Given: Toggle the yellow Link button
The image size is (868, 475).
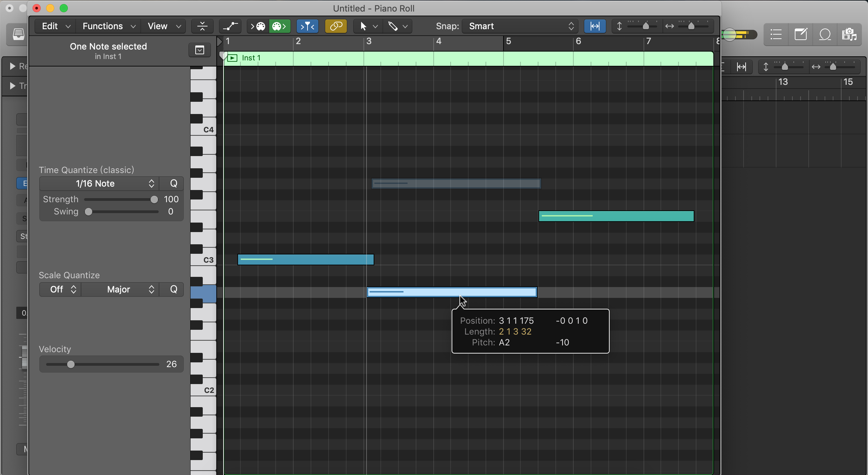Looking at the screenshot, I should [x=336, y=26].
